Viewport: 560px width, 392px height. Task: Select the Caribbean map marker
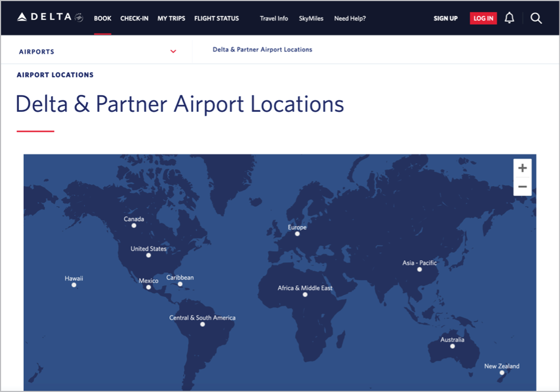[179, 283]
